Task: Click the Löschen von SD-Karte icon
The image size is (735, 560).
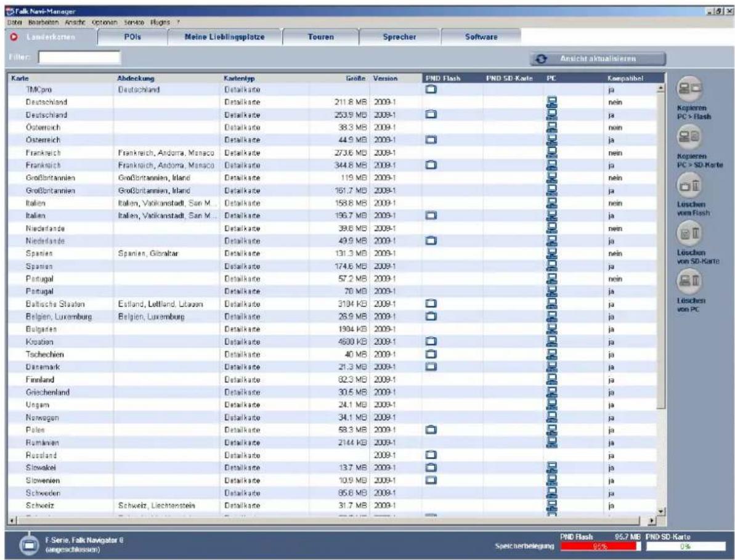Action: pyautogui.click(x=689, y=233)
